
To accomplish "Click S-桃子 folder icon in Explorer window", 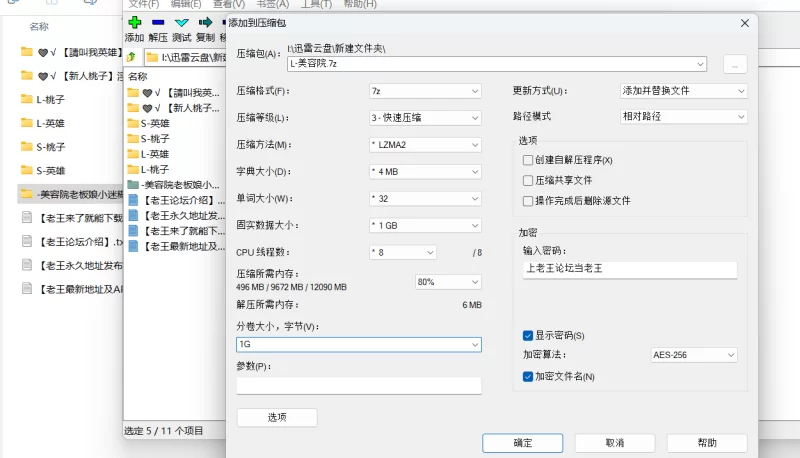I will click(x=27, y=147).
